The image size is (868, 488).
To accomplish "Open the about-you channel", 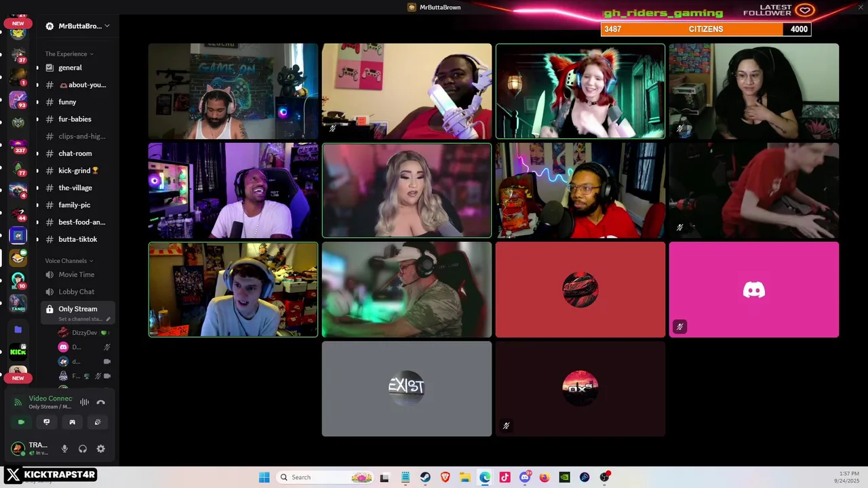I will point(78,85).
